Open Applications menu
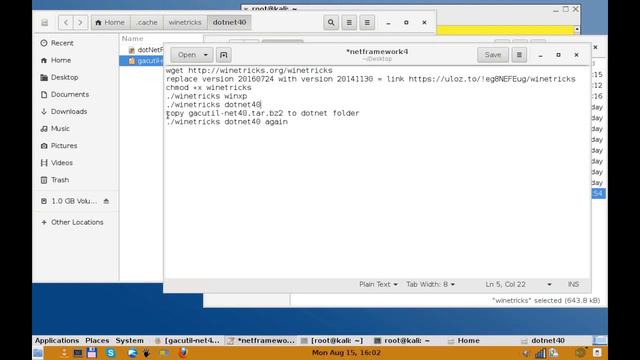 tap(57, 340)
